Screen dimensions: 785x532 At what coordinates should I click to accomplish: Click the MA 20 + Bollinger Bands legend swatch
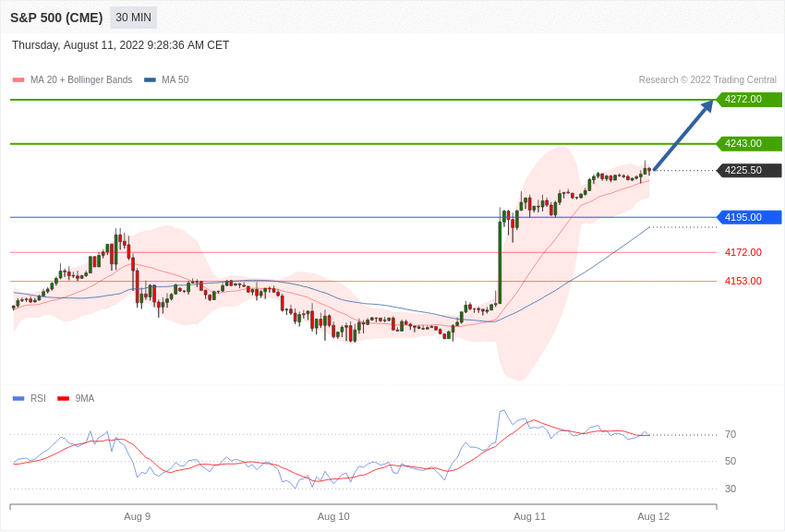point(18,80)
